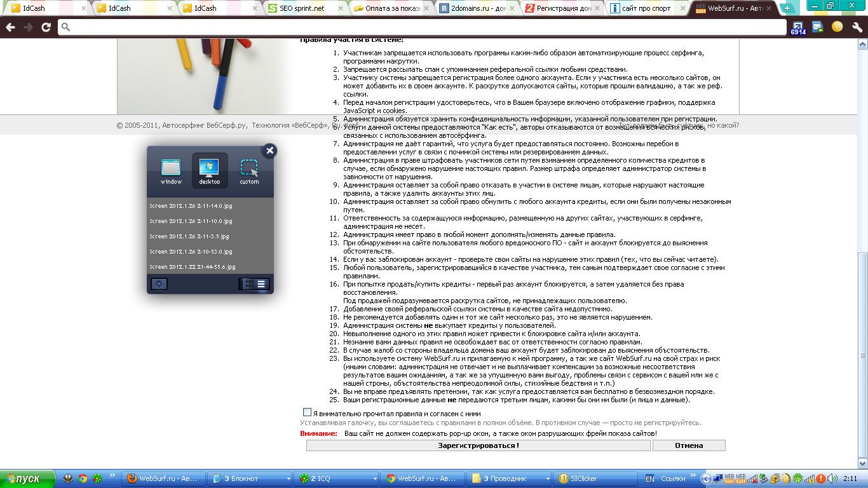Open Screen 2012.1.26 2-11-14.0.jpg
The width and height of the screenshot is (868, 488).
[191, 206]
